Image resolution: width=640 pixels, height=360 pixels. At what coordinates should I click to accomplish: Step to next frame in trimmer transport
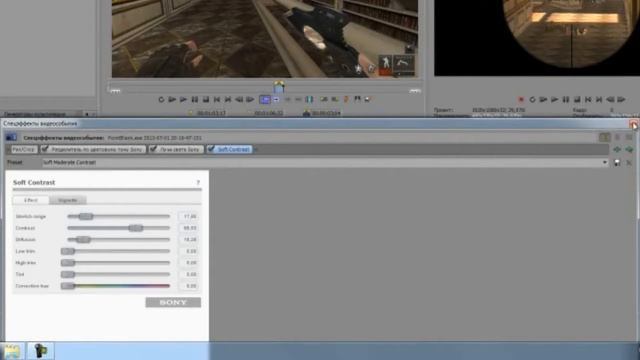coord(250,99)
